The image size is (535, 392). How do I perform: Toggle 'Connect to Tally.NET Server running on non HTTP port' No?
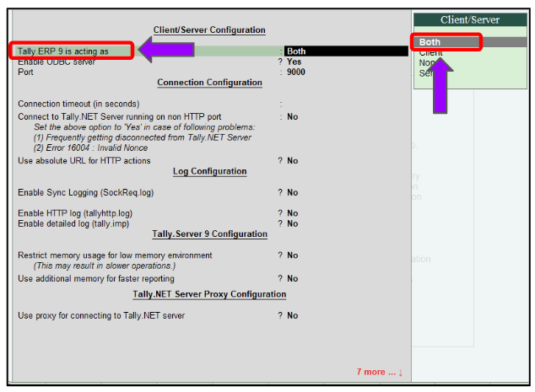point(293,116)
